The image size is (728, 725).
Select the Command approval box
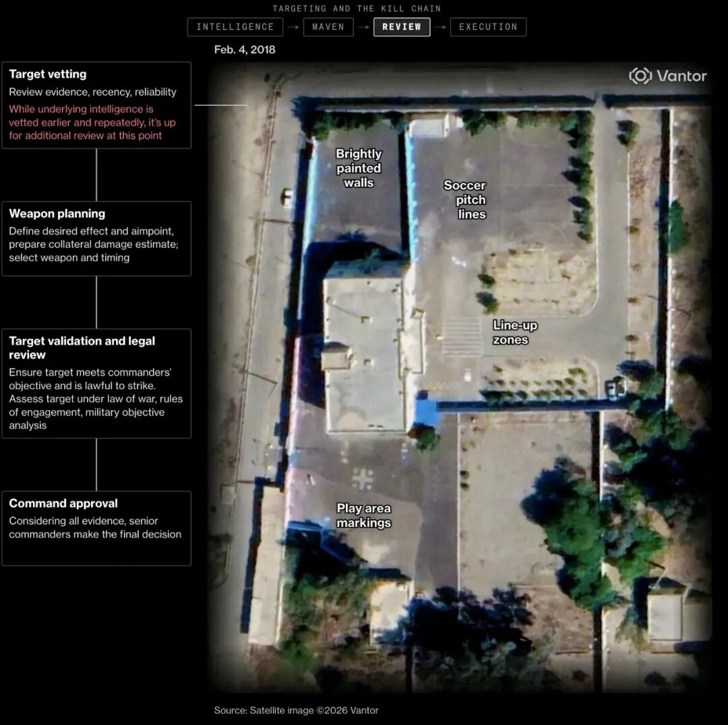[x=96, y=529]
